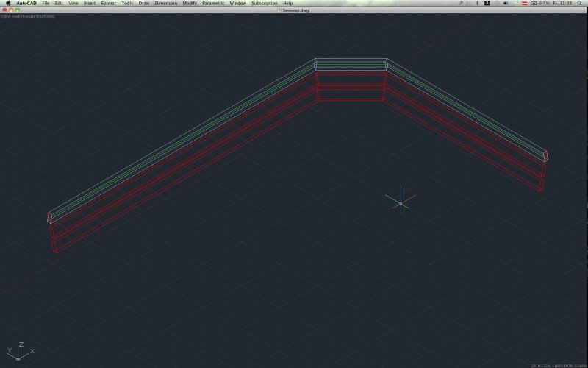588x368 pixels.
Task: Click the clock showing Fr. 15:03
Action: pos(562,3)
